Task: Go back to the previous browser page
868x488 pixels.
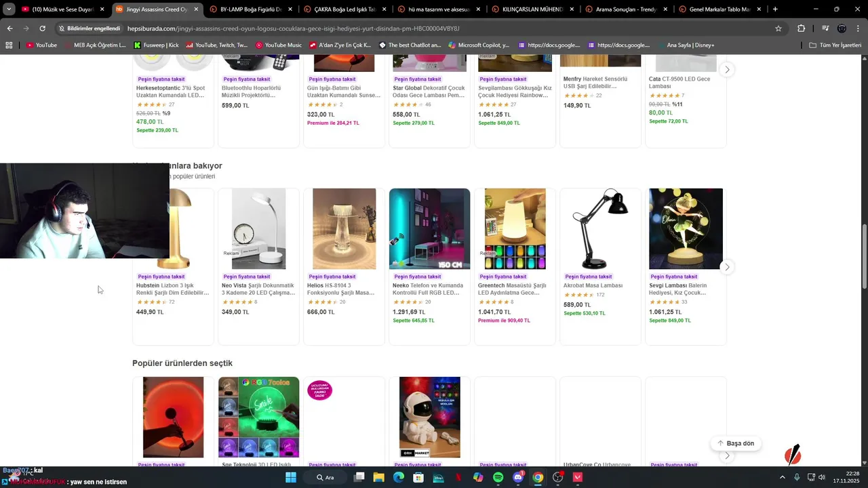Action: click(x=9, y=28)
